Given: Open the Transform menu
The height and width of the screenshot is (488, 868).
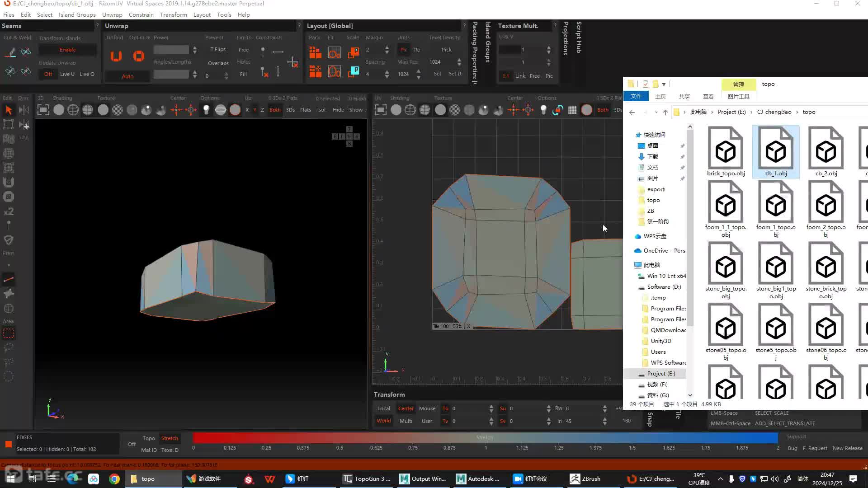Looking at the screenshot, I should [x=174, y=14].
